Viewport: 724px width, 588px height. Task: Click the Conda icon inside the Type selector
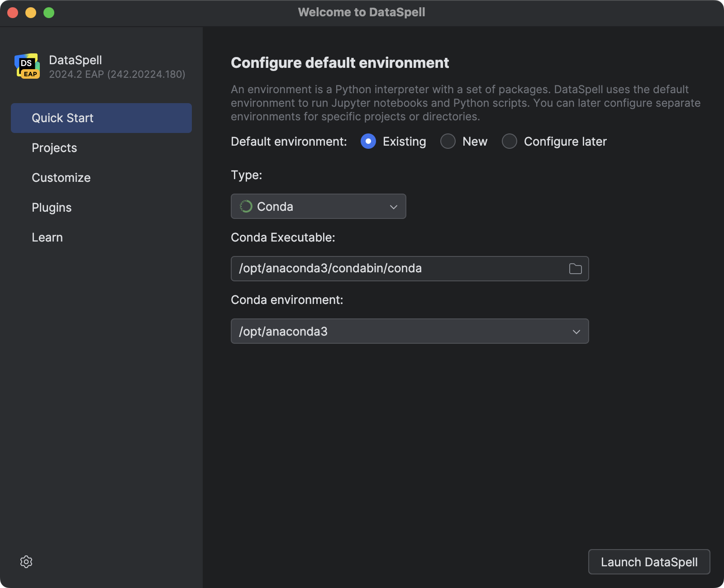pos(245,206)
